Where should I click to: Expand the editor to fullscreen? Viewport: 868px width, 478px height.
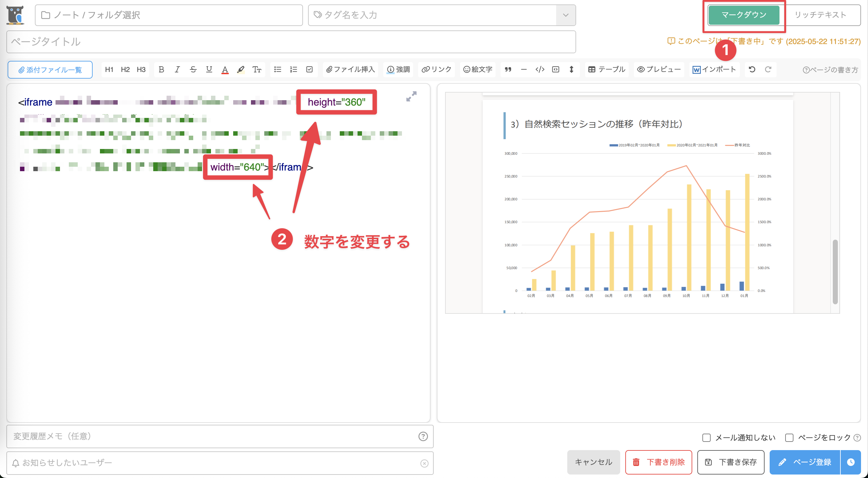[411, 96]
